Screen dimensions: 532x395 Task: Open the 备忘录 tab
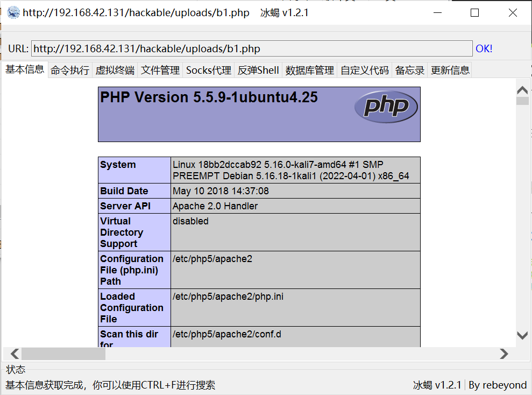409,70
